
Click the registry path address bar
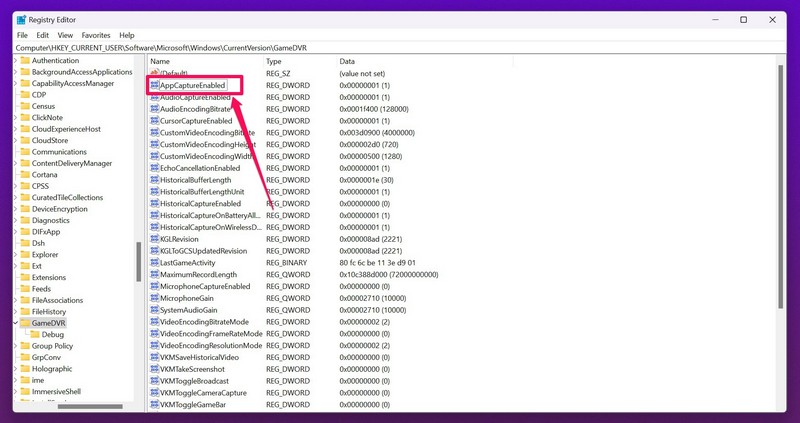coord(399,47)
